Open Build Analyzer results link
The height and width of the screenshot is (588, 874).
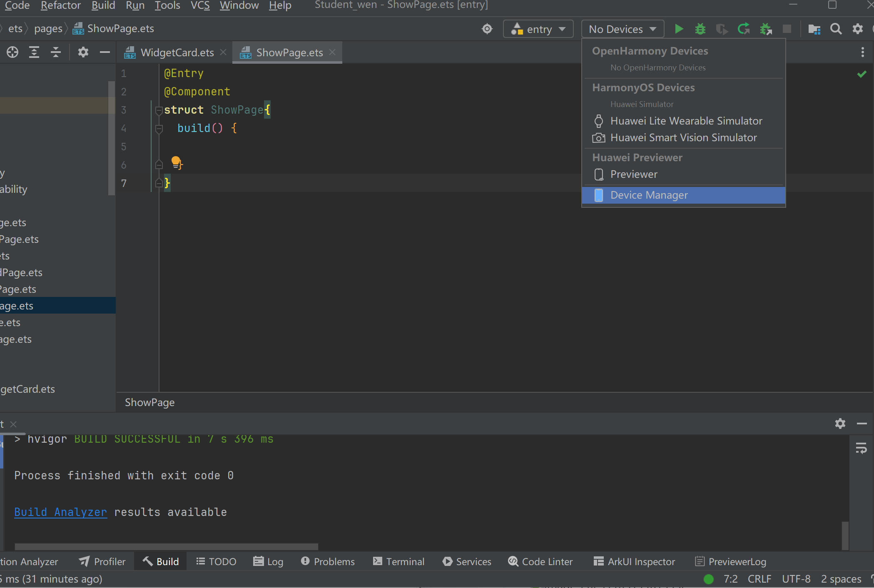click(x=60, y=512)
